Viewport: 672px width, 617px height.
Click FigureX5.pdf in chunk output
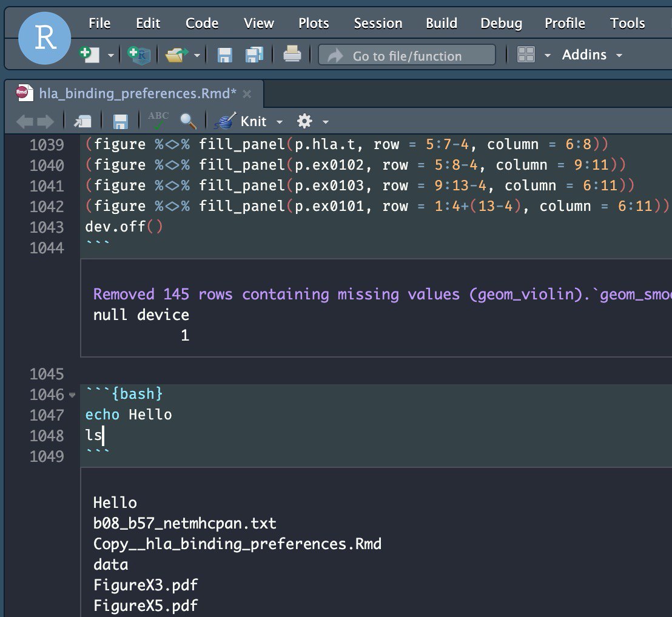146,605
